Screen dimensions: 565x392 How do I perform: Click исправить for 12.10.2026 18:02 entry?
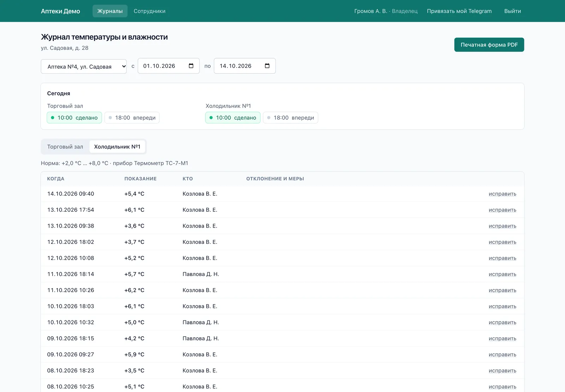502,242
